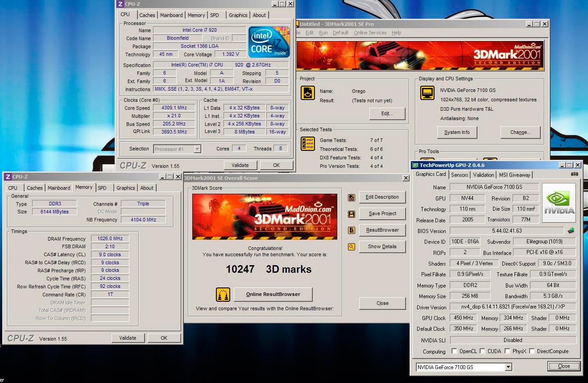
Task: Enable the OpenCL checkbox in GPU-Z
Action: (454, 351)
